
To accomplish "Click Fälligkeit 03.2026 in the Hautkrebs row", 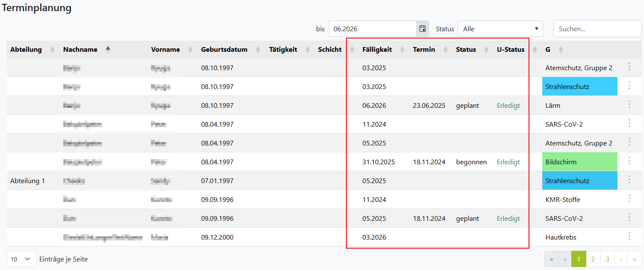I will (374, 237).
